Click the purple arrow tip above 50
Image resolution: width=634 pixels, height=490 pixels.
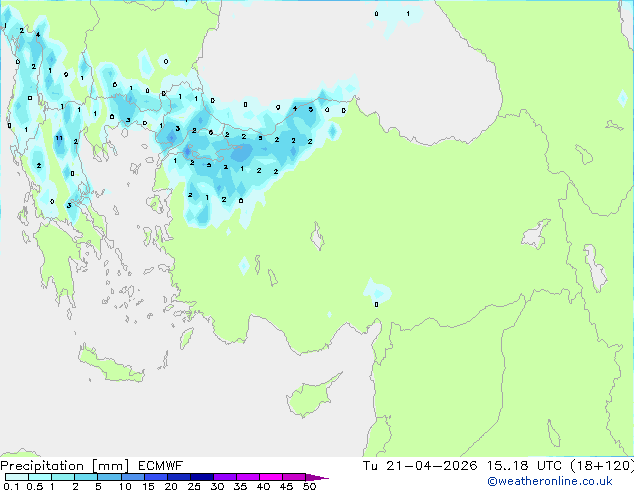[317, 477]
